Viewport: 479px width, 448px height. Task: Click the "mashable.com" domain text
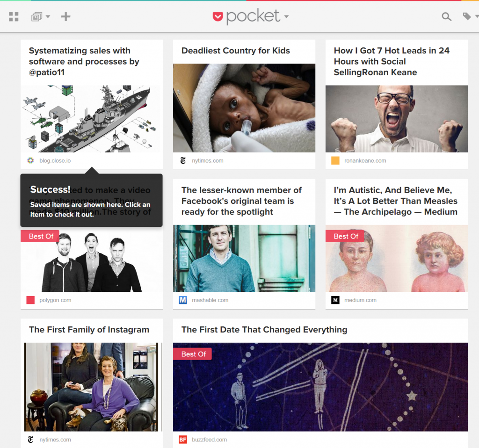[x=210, y=300]
